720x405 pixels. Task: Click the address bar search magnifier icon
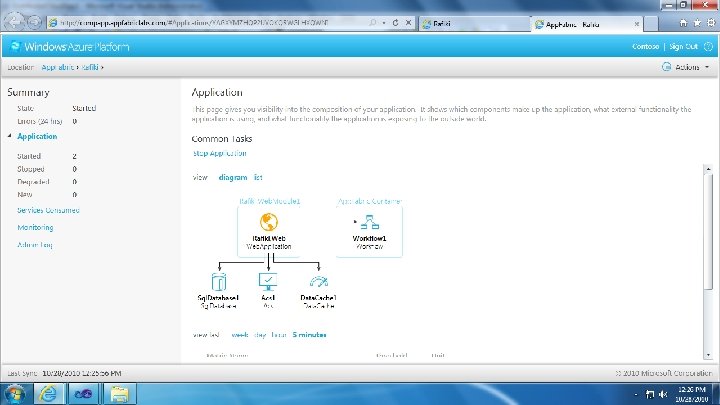[x=373, y=22]
